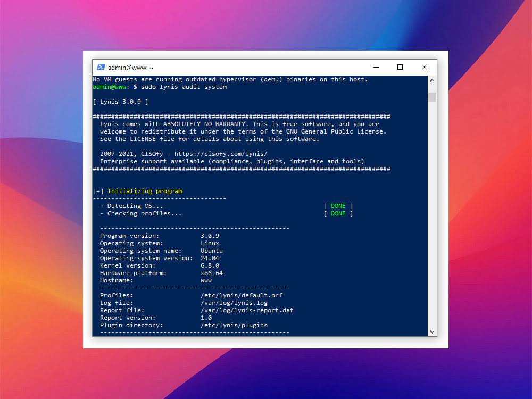The width and height of the screenshot is (532, 399).
Task: Click the Report version value 1.0
Action: point(206,318)
